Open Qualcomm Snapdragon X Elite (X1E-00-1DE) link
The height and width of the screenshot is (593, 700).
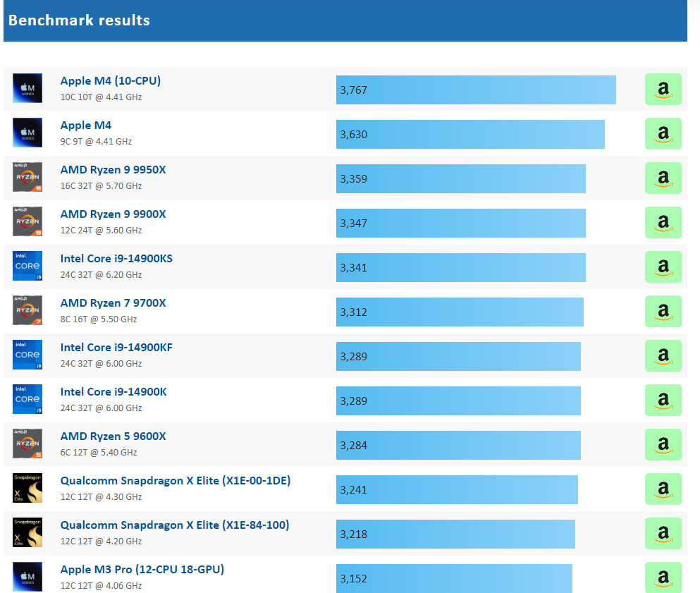click(x=176, y=481)
